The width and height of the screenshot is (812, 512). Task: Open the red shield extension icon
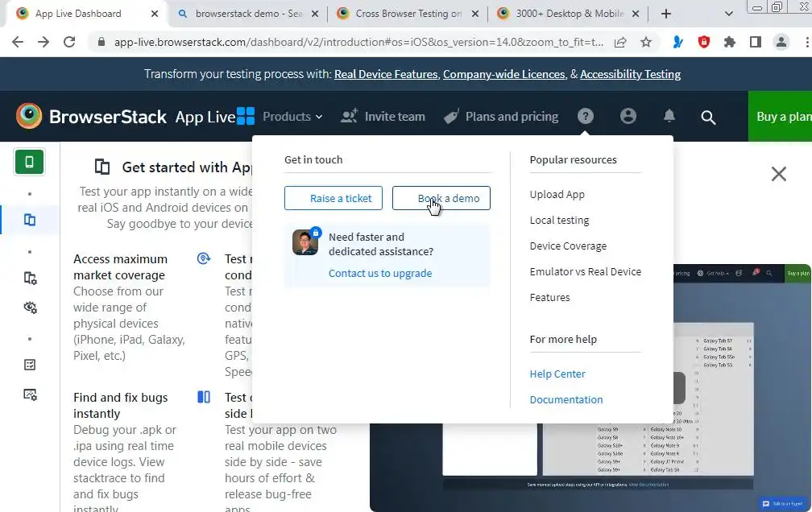704,42
